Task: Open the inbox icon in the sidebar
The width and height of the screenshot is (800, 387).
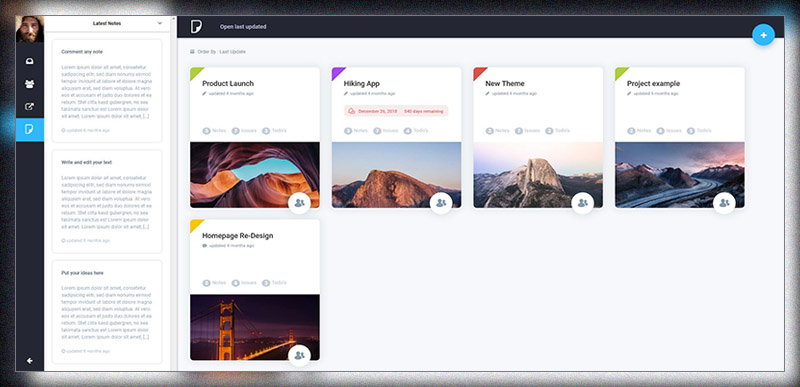Action: tap(30, 61)
